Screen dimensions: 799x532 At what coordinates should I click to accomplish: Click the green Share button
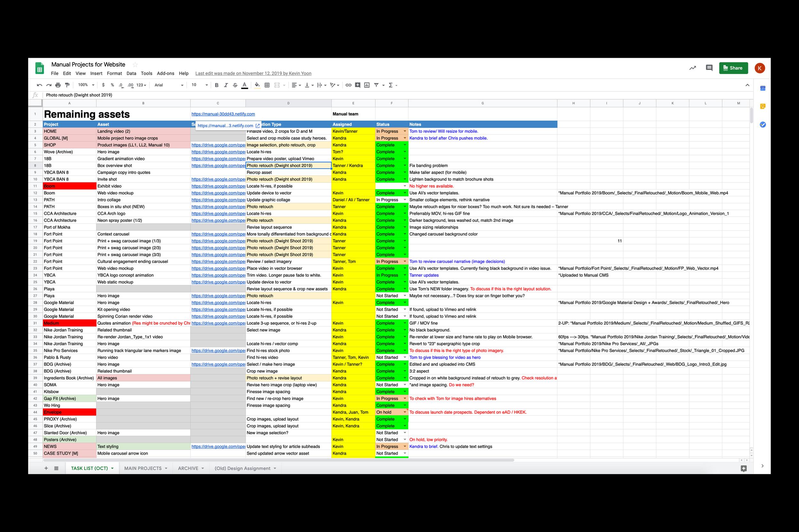(x=733, y=68)
